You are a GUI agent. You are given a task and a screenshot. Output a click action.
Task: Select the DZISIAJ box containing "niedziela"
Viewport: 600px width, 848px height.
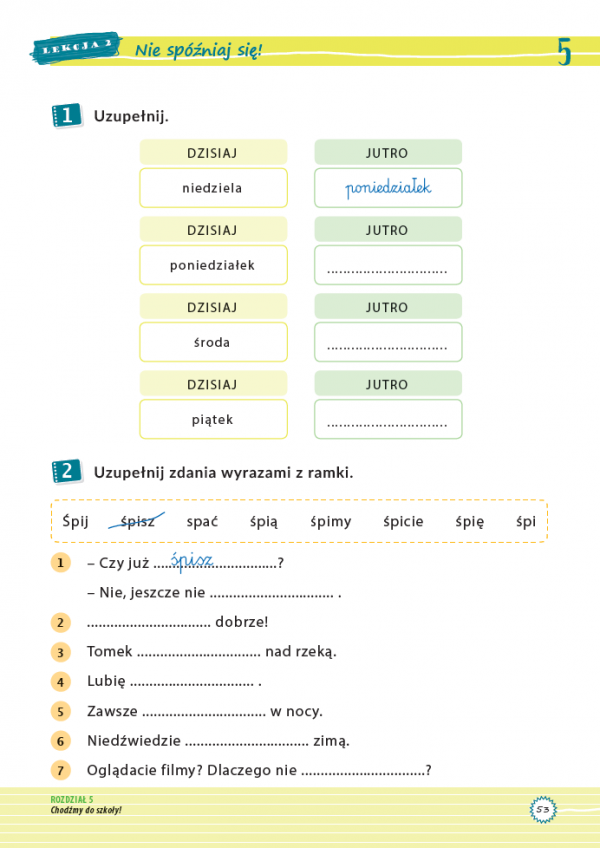(x=213, y=188)
